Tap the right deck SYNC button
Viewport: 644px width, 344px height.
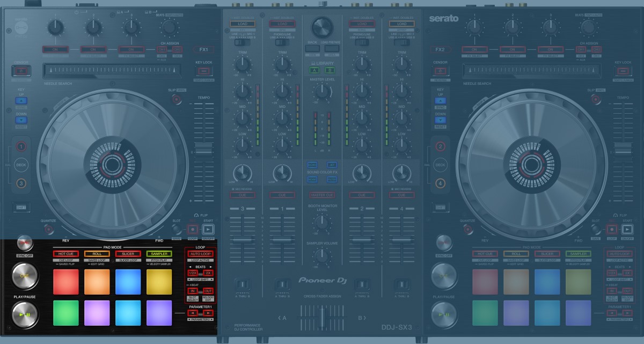coord(444,243)
